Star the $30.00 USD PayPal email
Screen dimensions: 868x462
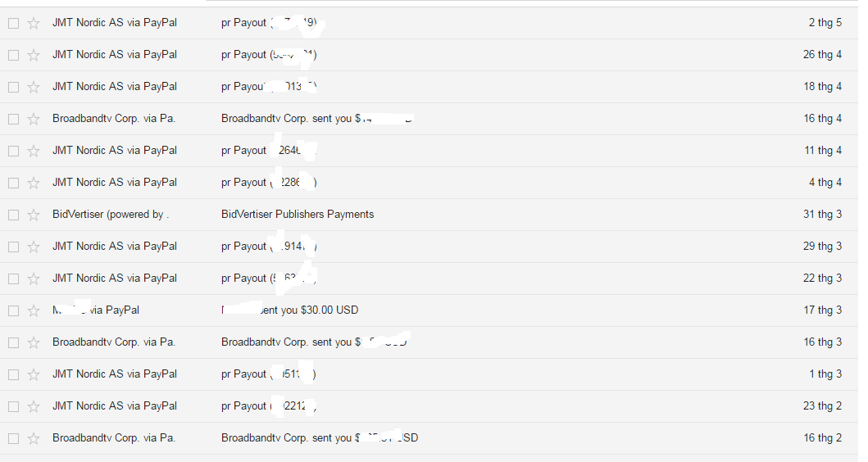click(34, 310)
